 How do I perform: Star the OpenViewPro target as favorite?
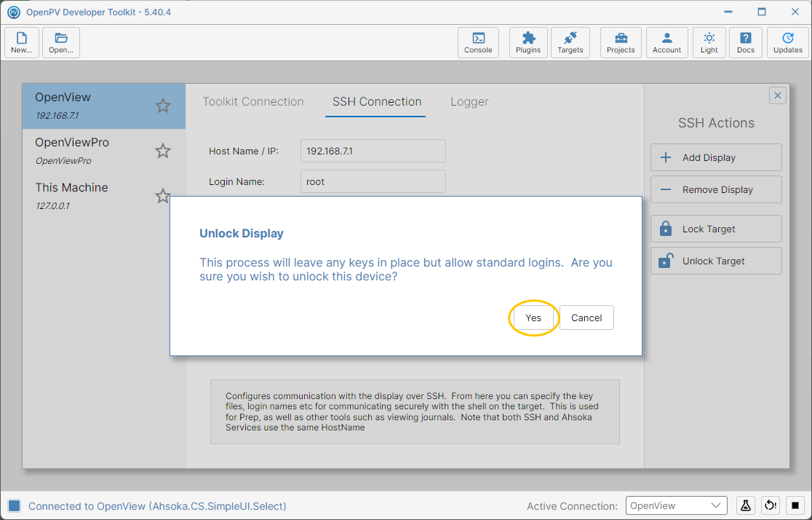(x=162, y=151)
